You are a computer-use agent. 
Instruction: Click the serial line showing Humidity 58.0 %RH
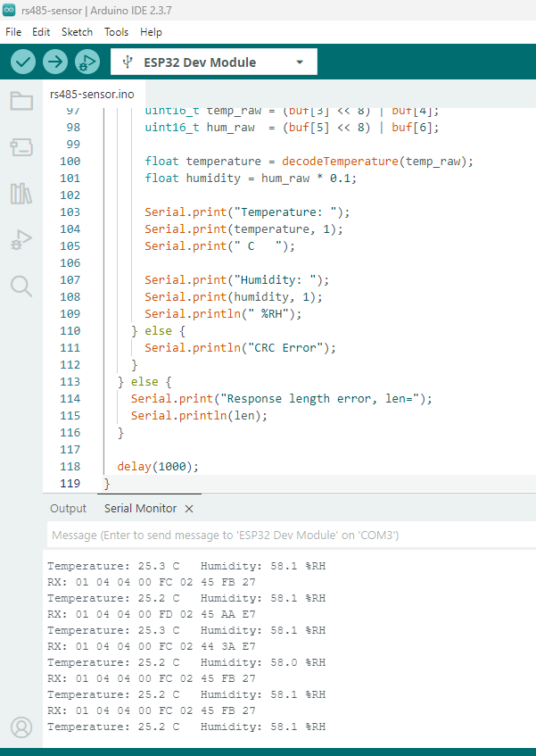click(186, 662)
